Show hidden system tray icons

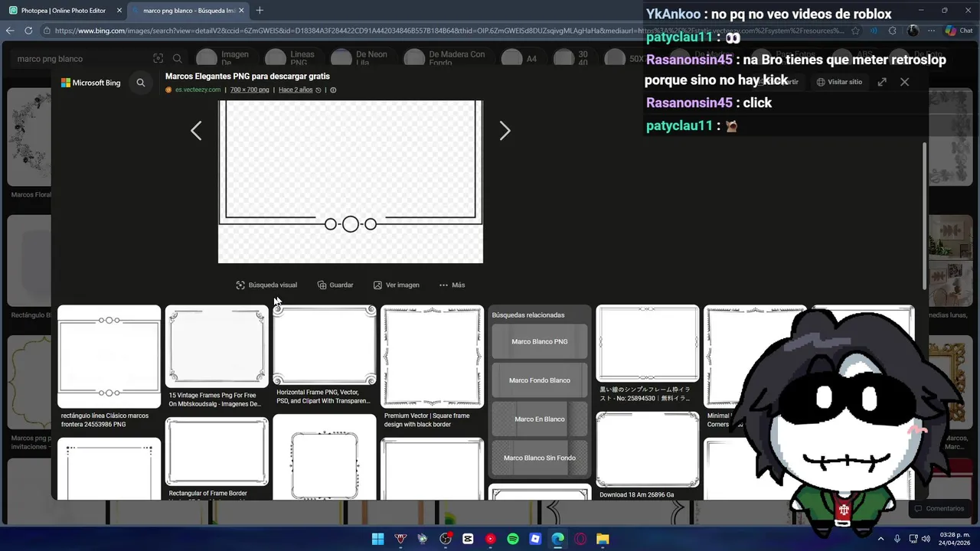(880, 539)
